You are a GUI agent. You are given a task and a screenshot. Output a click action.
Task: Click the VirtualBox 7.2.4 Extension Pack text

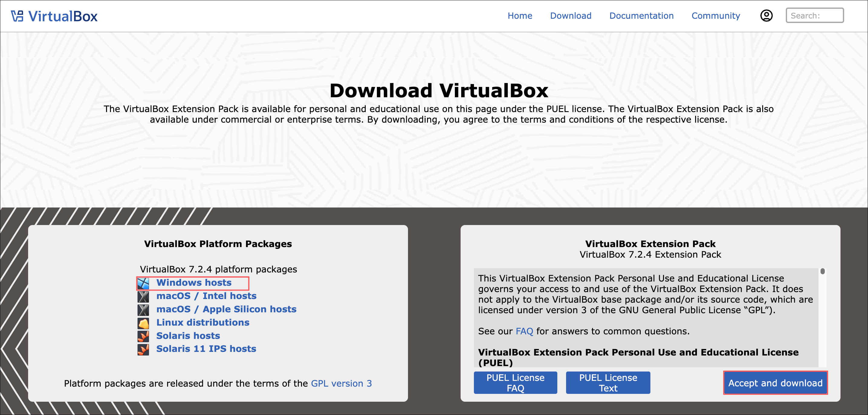point(650,254)
